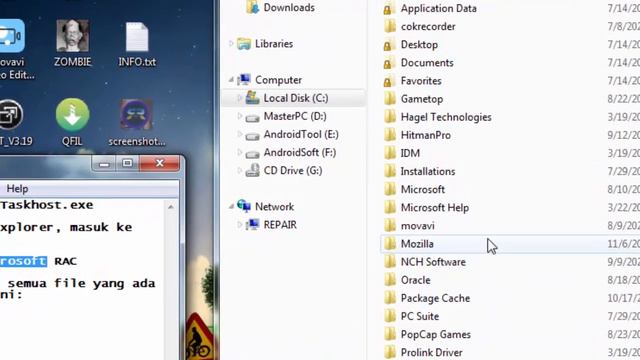
Task: Select the Prolink Driver folder name
Action: pyautogui.click(x=431, y=352)
